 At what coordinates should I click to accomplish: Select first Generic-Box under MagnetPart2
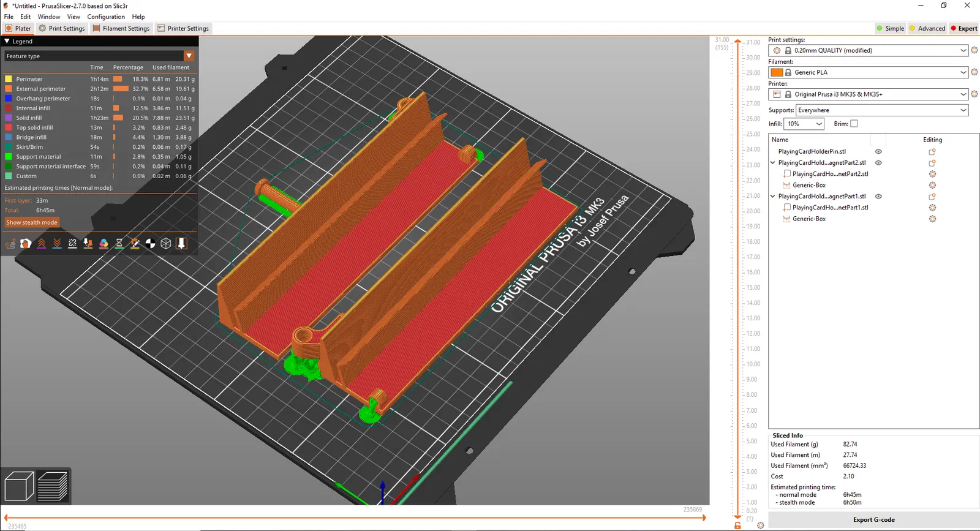pyautogui.click(x=809, y=185)
